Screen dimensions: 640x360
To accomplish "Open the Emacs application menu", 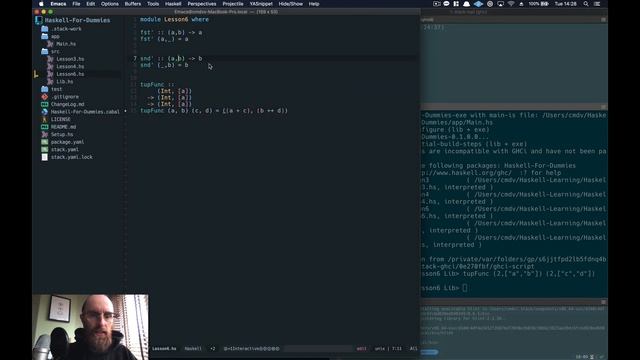I will point(58,4).
